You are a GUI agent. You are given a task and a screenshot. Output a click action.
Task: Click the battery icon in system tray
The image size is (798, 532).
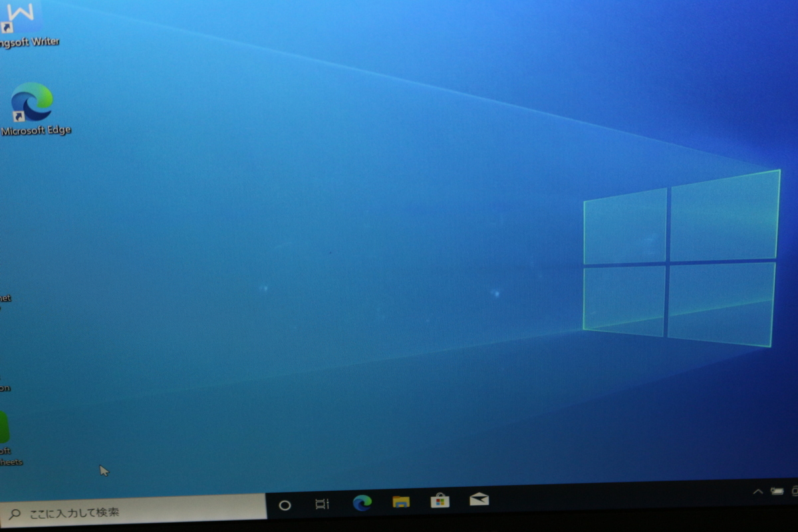(x=777, y=491)
